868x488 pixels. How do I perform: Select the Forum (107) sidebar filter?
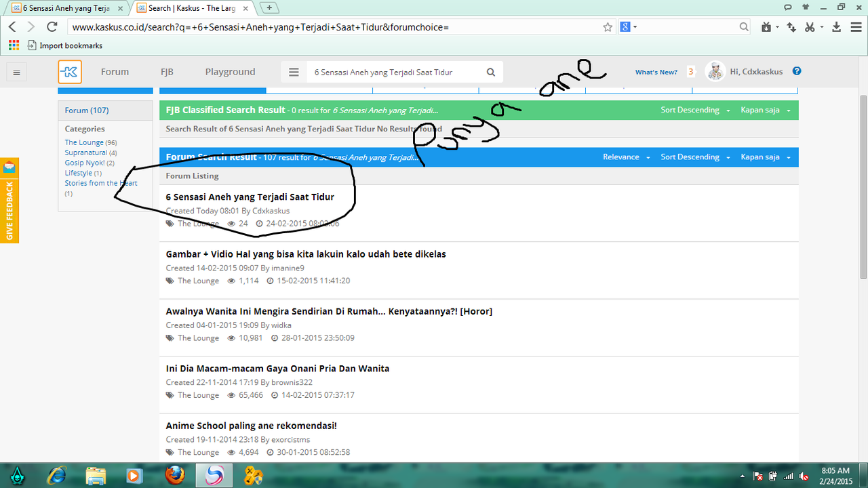click(x=87, y=110)
